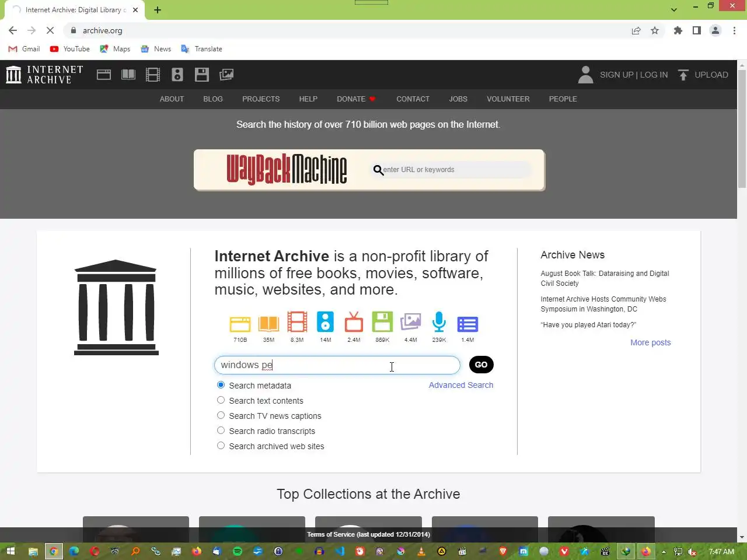The width and height of the screenshot is (747, 560).
Task: Click the web pages icon labeled 710B
Action: coord(240,324)
